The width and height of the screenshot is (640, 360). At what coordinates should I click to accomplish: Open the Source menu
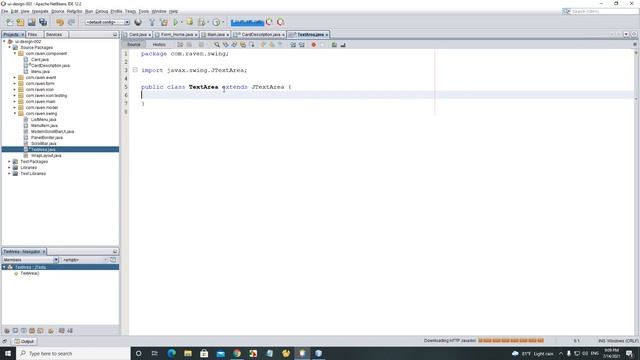[x=58, y=11]
